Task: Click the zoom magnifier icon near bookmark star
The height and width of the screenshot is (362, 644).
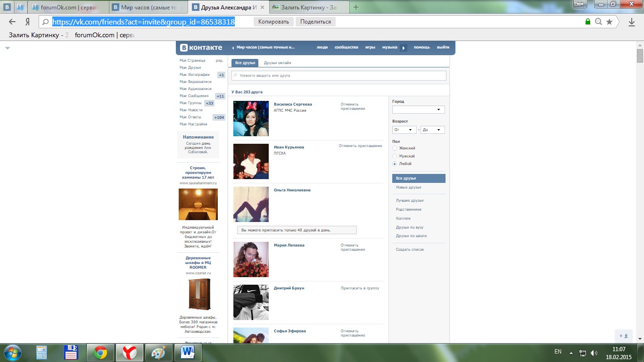Action: (598, 22)
